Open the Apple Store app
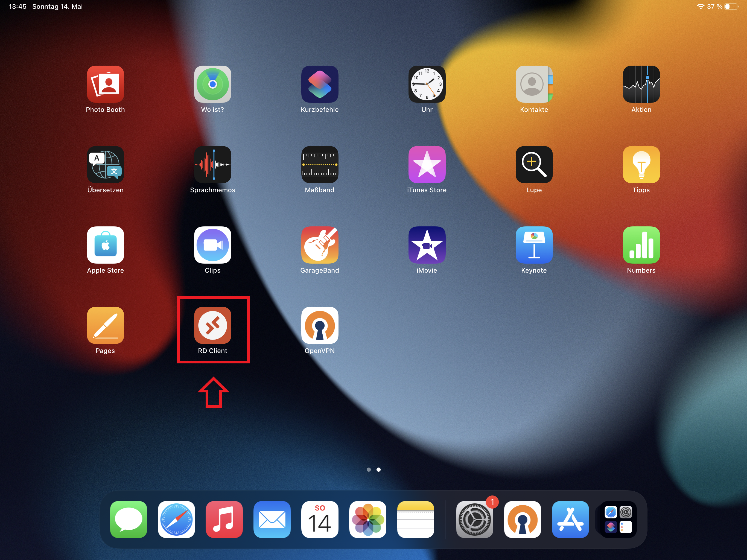The height and width of the screenshot is (560, 747). pyautogui.click(x=105, y=245)
